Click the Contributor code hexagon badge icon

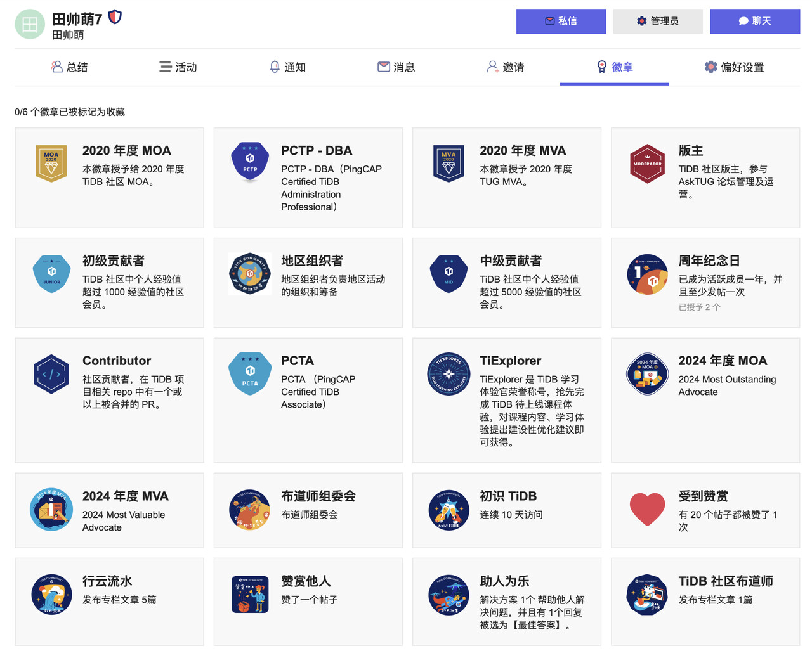(51, 374)
